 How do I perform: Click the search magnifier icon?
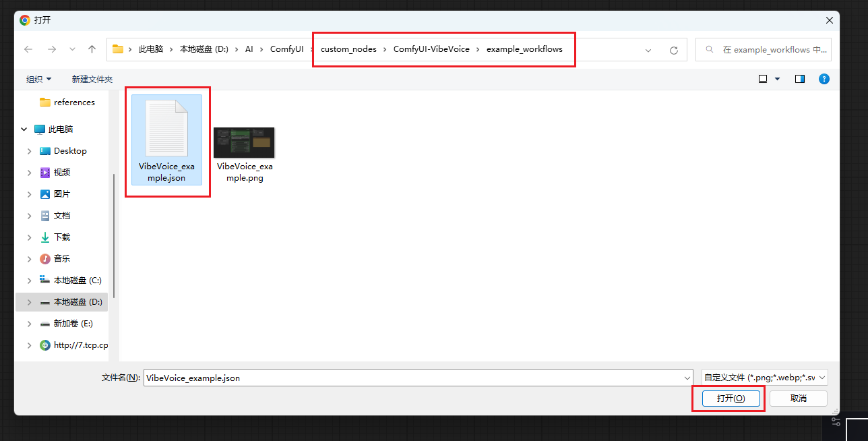click(x=710, y=49)
